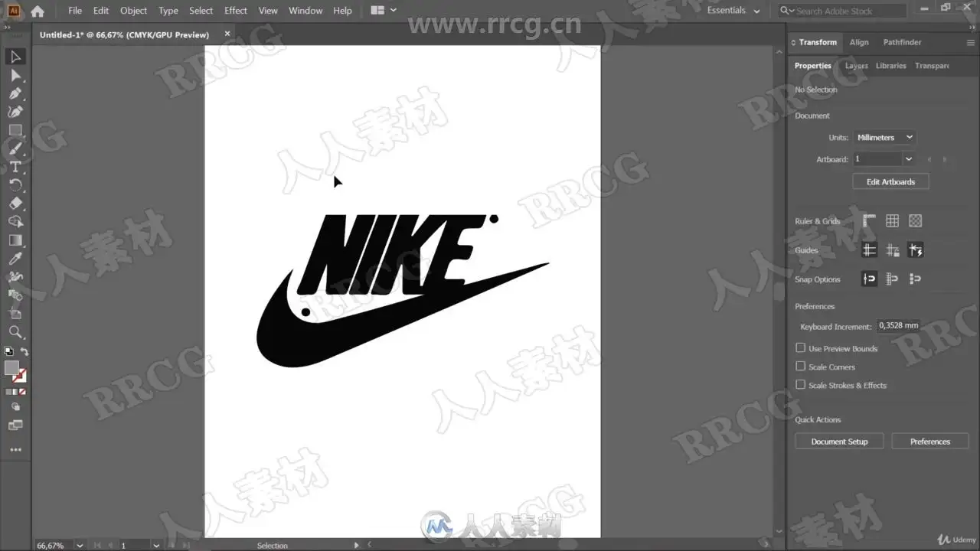Toggle Snap to Point icon
The image size is (980, 551).
click(869, 279)
